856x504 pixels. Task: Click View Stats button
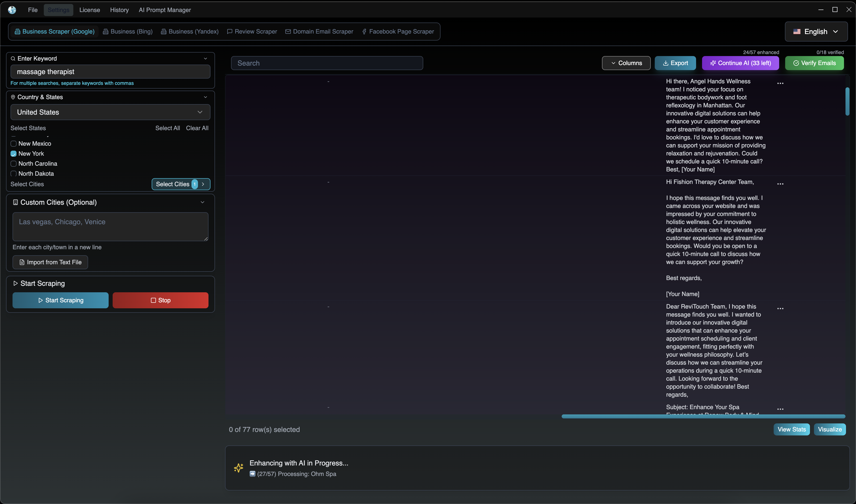pyautogui.click(x=791, y=429)
